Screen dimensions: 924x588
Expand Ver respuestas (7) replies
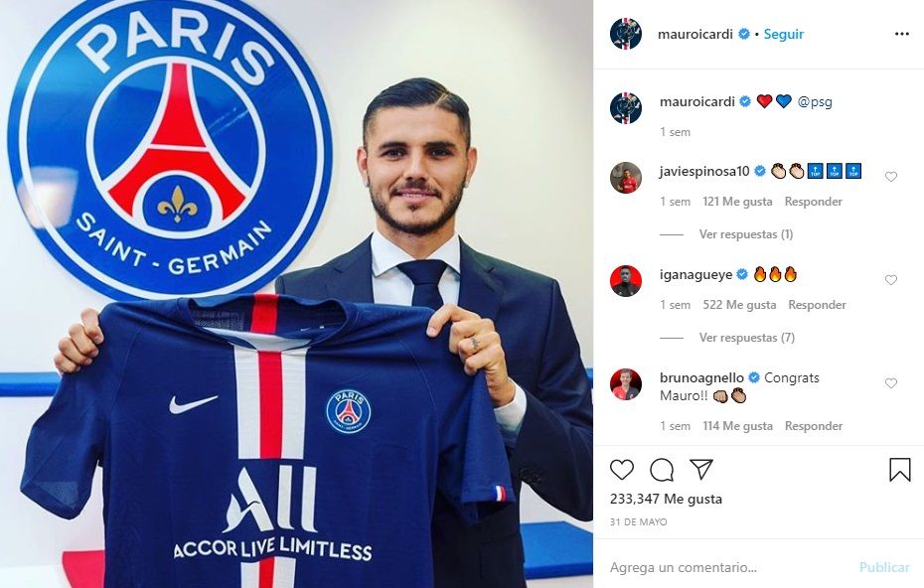746,338
